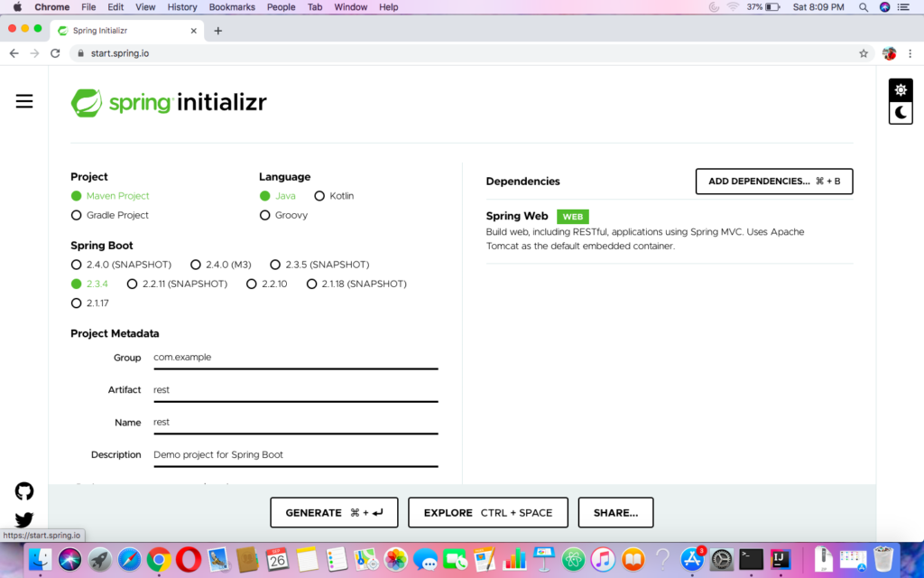Open iTunes from the Dock
Viewport: 924px width, 578px height.
[603, 558]
